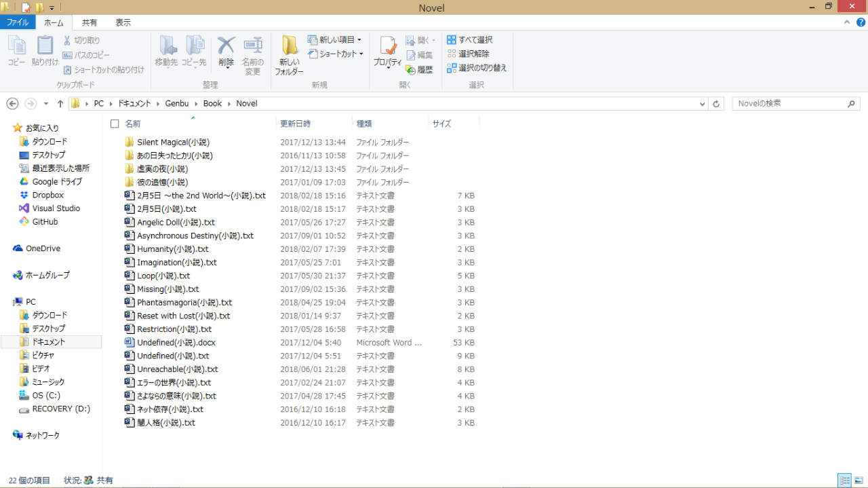Viewport: 868px width, 488px height.
Task: Click the Novel search input box
Action: coord(790,104)
